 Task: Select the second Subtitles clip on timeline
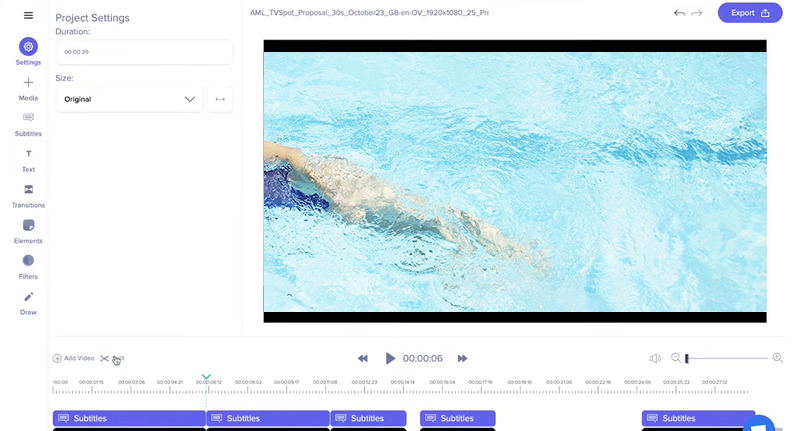[268, 418]
